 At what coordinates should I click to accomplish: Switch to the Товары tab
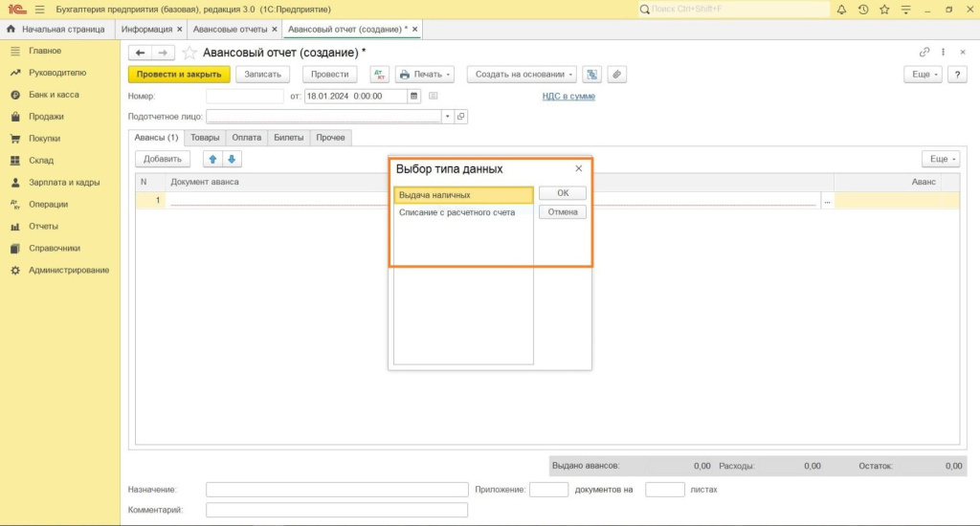pos(205,138)
